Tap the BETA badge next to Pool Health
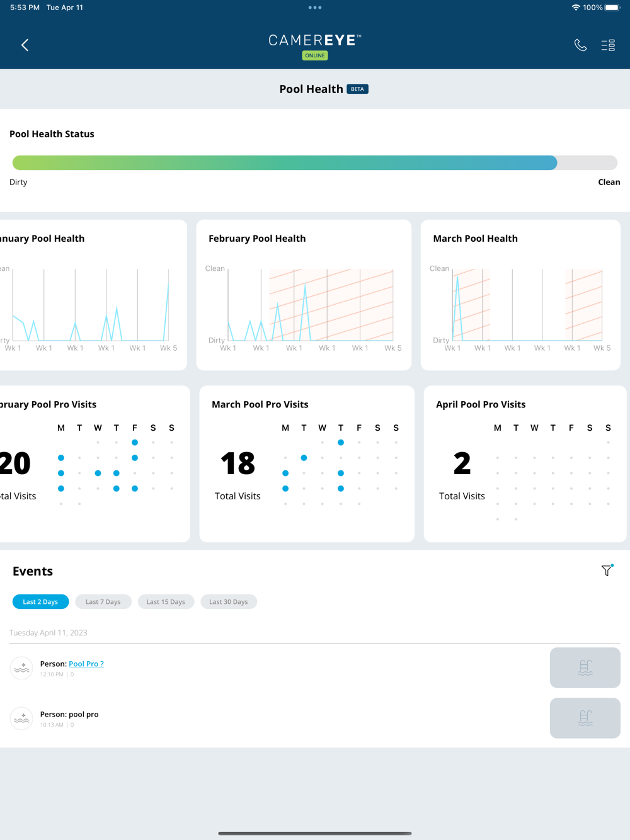Viewport: 630px width, 840px height. pos(357,89)
